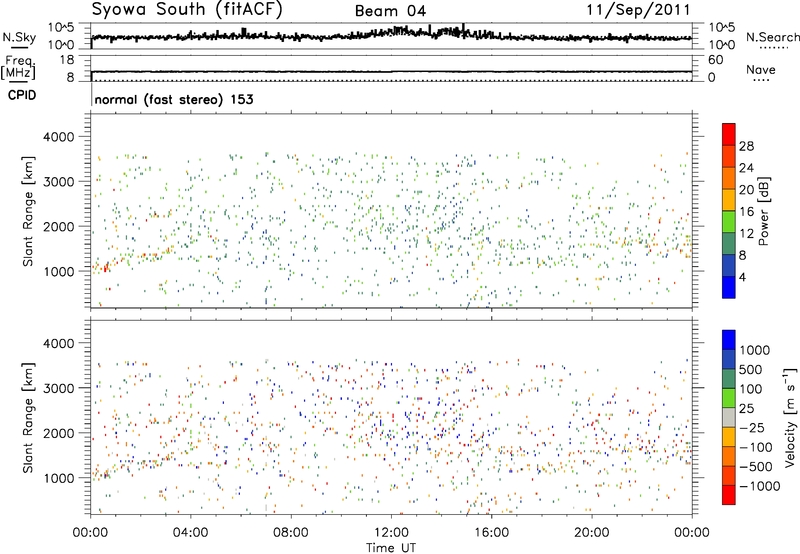
Task: Click the CPID label
Action: click(22, 95)
